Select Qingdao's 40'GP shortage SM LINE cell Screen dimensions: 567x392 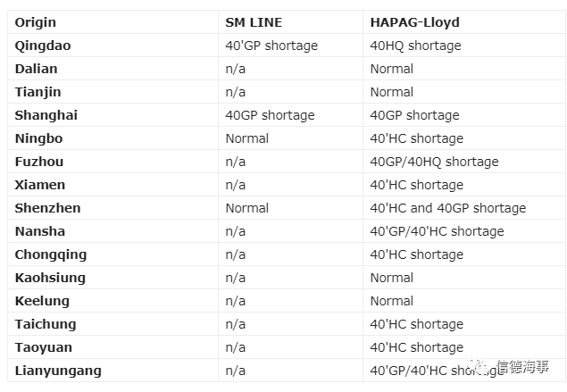291,46
